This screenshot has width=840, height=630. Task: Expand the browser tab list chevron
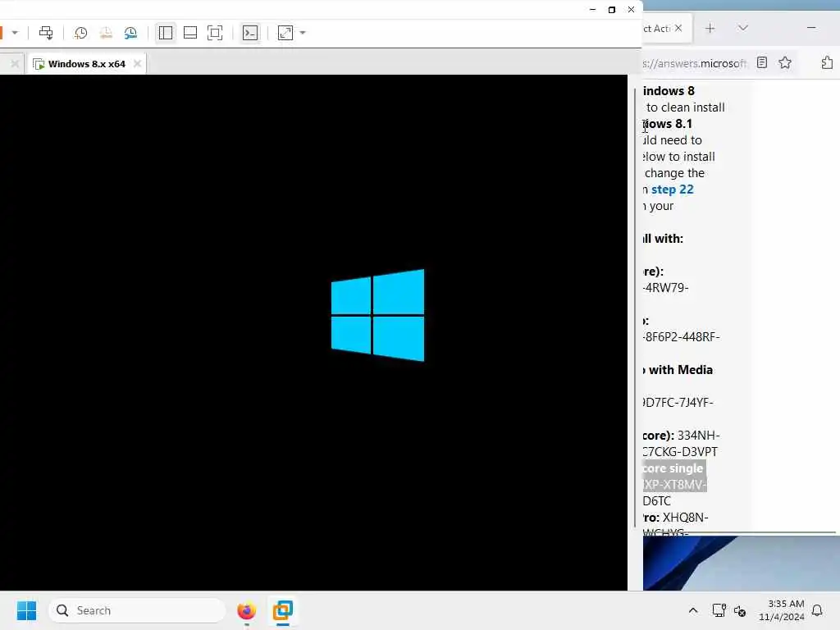pos(742,28)
